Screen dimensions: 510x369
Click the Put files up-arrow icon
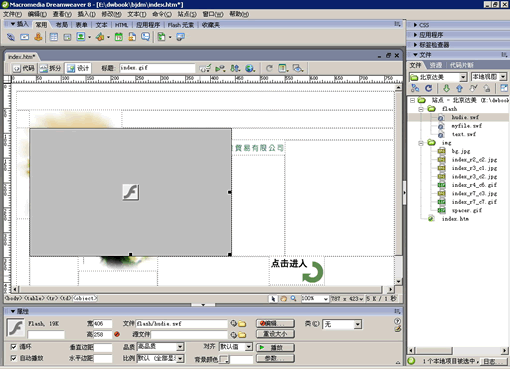[459, 88]
